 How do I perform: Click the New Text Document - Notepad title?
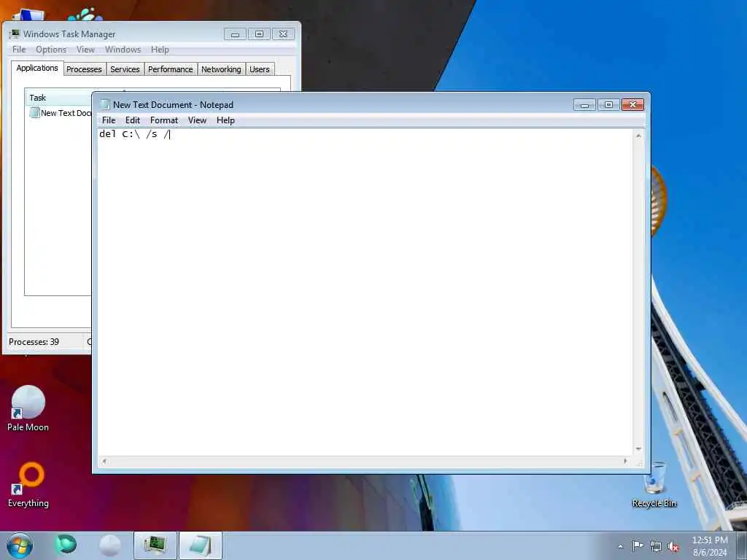pyautogui.click(x=173, y=105)
